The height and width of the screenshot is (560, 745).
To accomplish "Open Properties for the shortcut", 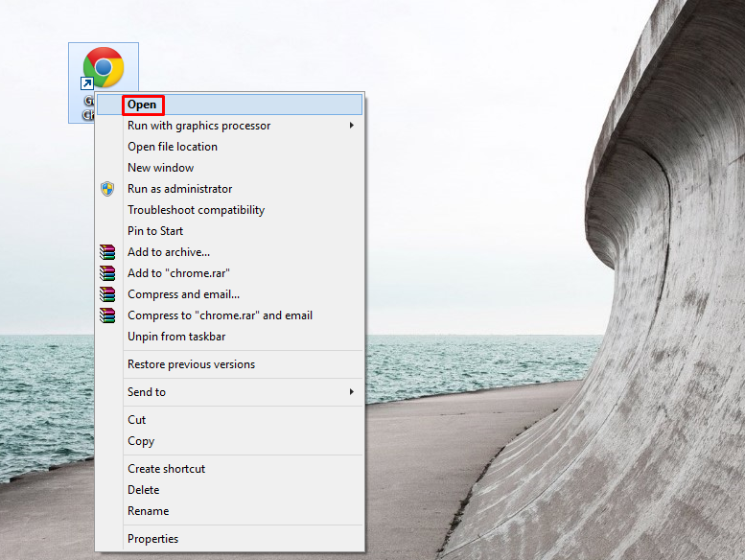I will coord(152,539).
